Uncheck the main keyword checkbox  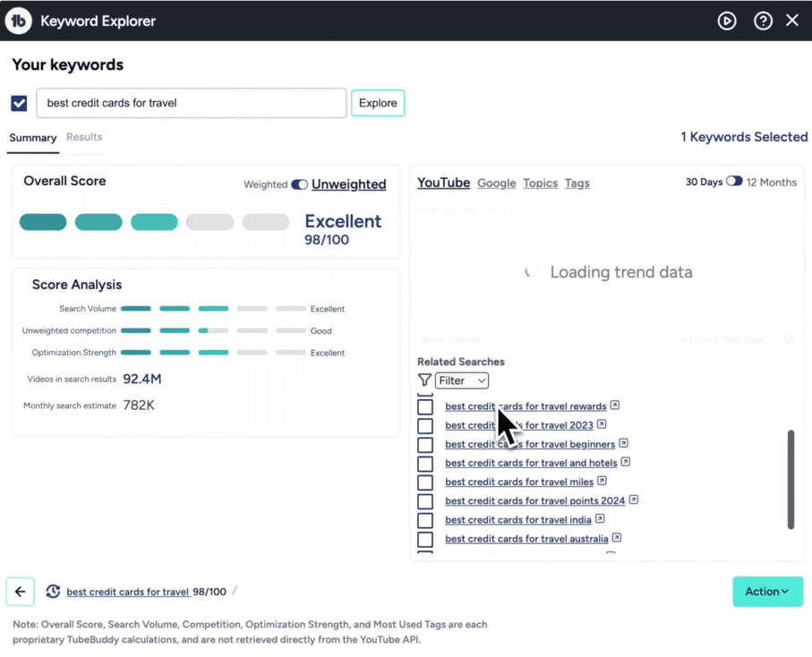(19, 103)
